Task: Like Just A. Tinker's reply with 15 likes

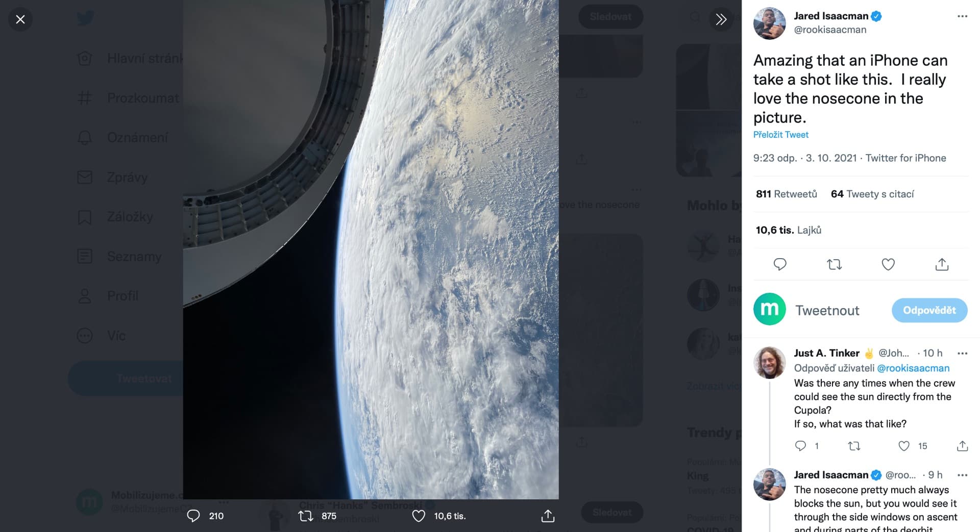Action: (903, 446)
